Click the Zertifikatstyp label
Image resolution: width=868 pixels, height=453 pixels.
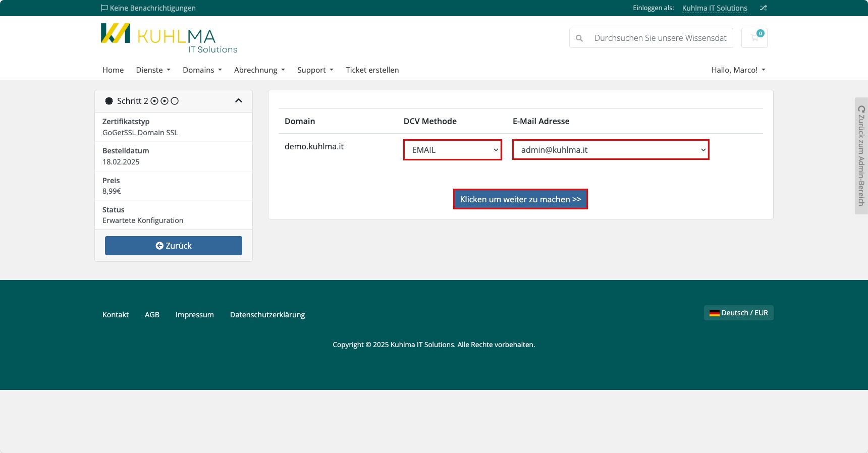(x=126, y=122)
